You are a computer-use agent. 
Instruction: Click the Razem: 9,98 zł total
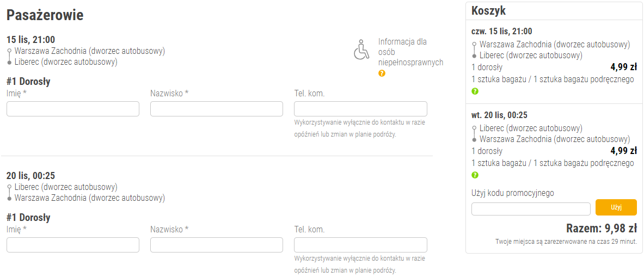(x=602, y=227)
